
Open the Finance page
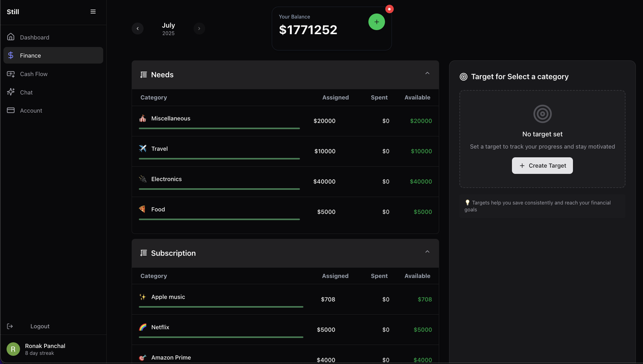pos(53,55)
